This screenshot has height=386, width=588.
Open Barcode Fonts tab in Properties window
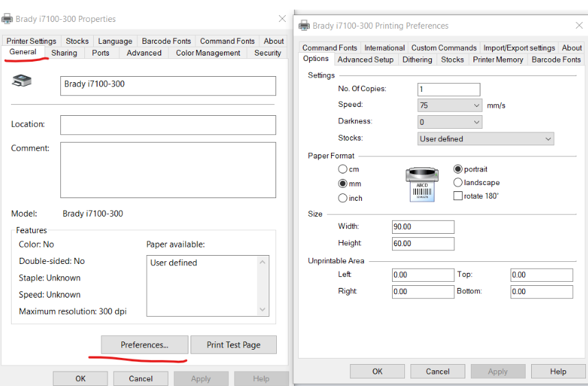(166, 41)
